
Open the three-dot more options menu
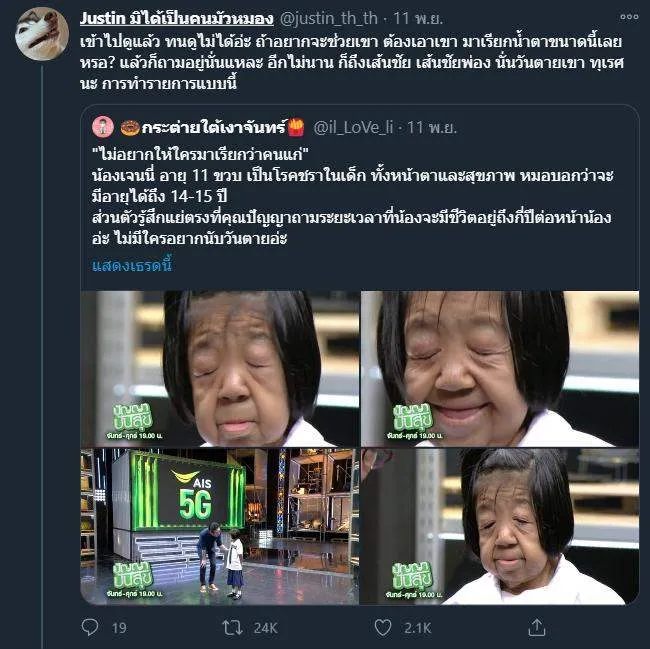(629, 17)
